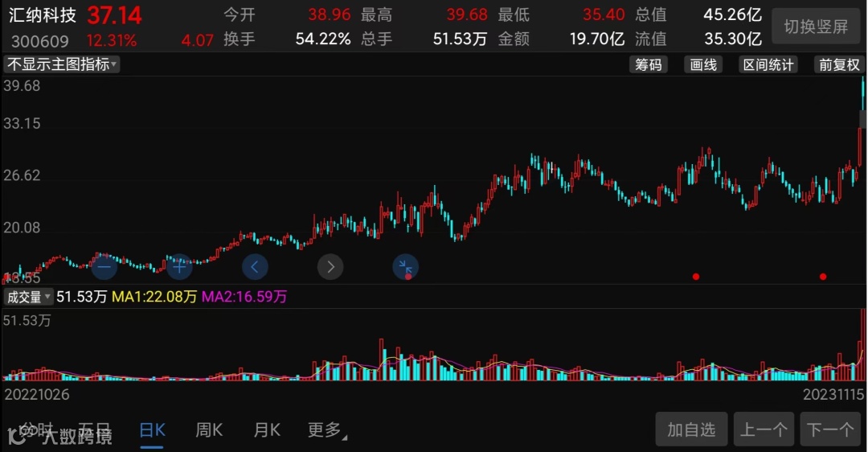
Task: Click 今开 value 38.96
Action: 330,14
